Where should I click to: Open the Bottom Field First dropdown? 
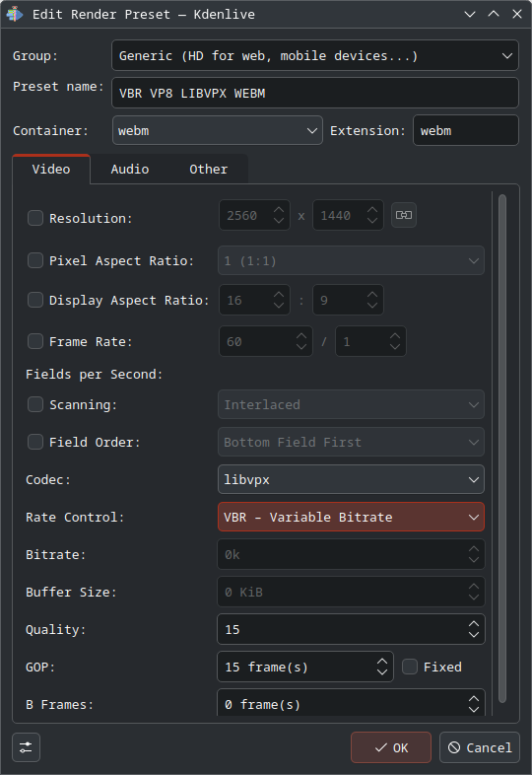tap(351, 442)
